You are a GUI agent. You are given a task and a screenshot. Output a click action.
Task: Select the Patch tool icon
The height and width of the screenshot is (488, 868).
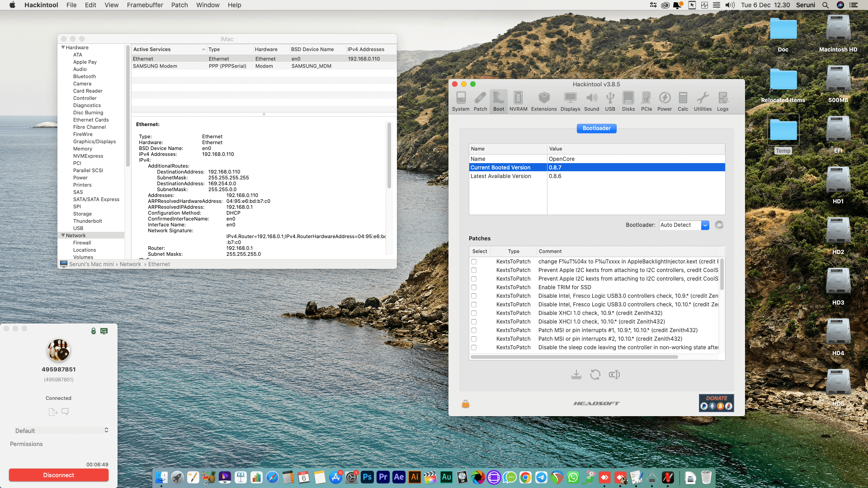pos(480,100)
